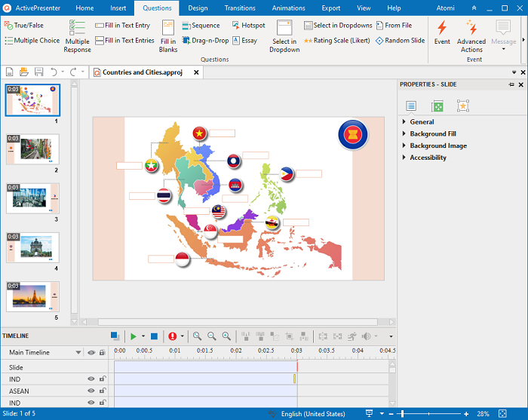
Task: Redo the last action
Action: [73, 72]
